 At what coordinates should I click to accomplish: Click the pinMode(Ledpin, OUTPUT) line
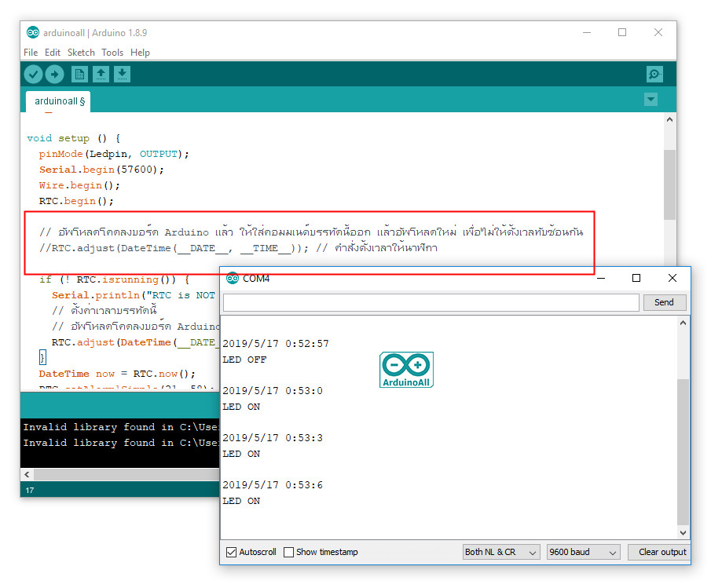(x=114, y=154)
